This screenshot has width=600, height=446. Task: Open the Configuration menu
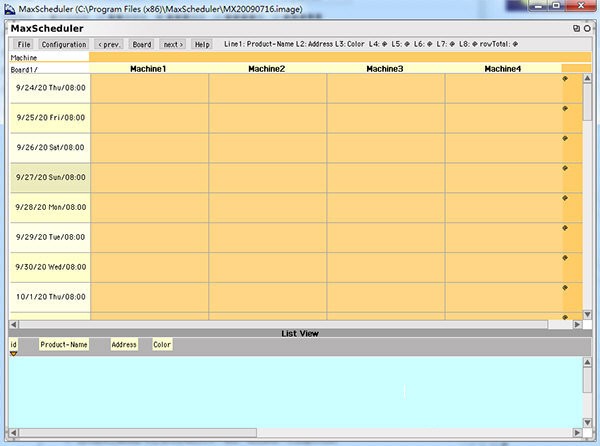pyautogui.click(x=64, y=44)
